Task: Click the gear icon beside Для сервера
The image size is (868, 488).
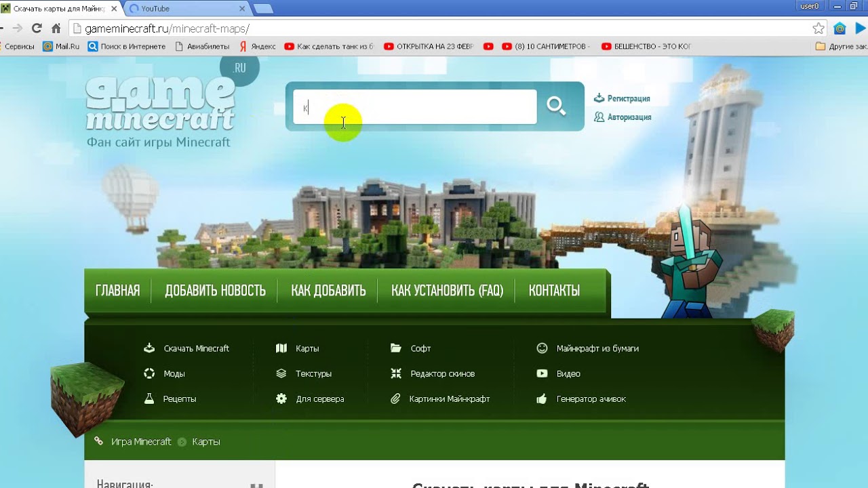Action: 281,399
